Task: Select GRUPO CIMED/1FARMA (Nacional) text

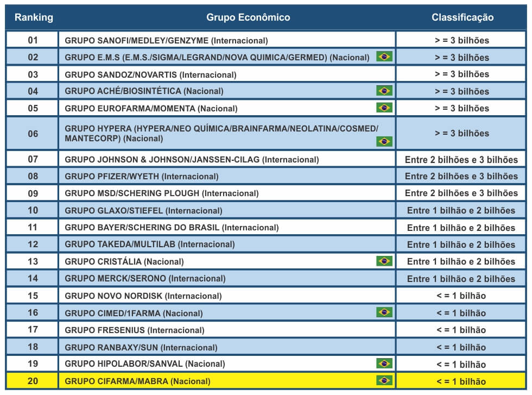Action: pos(134,313)
